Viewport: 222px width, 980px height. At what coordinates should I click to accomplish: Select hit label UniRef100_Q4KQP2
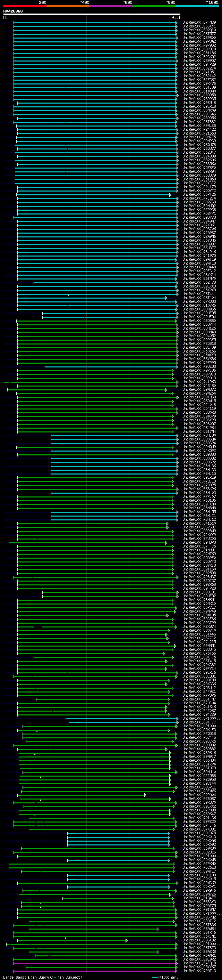coord(199,451)
